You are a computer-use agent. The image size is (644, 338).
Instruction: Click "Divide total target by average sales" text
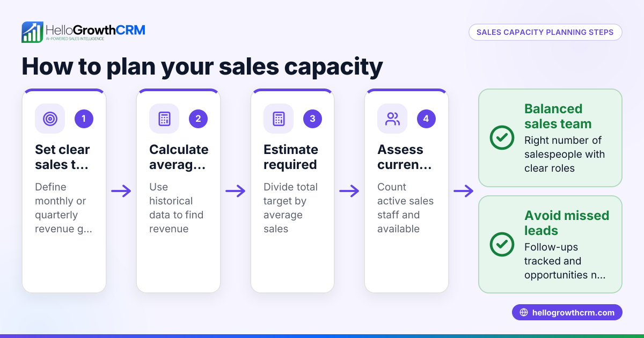(290, 208)
